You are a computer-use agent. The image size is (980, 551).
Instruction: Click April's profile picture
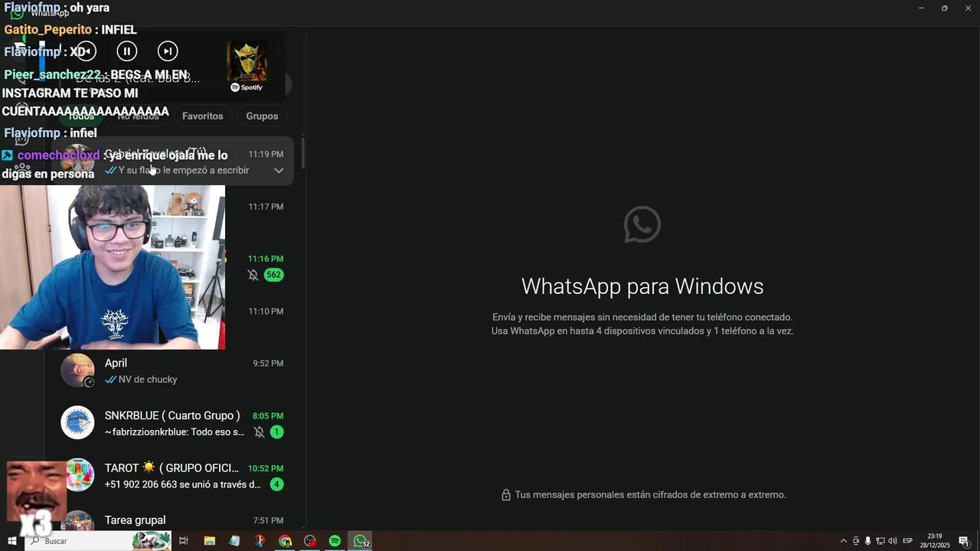[77, 370]
